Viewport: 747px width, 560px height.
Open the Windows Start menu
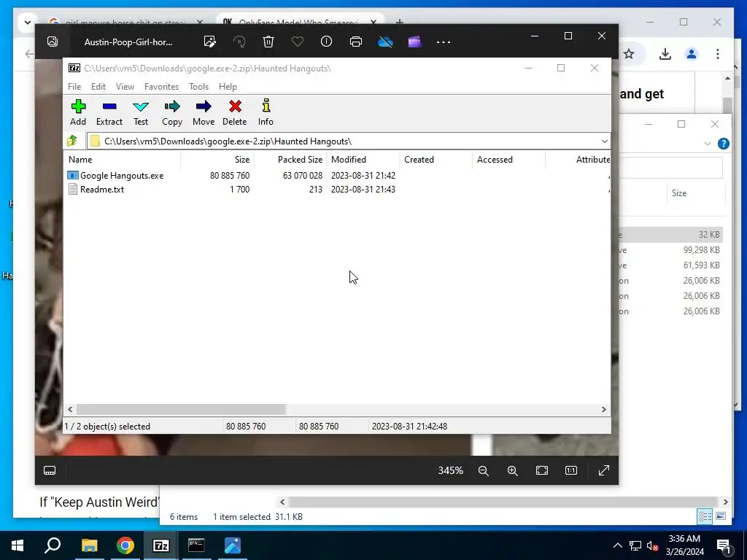(18, 545)
